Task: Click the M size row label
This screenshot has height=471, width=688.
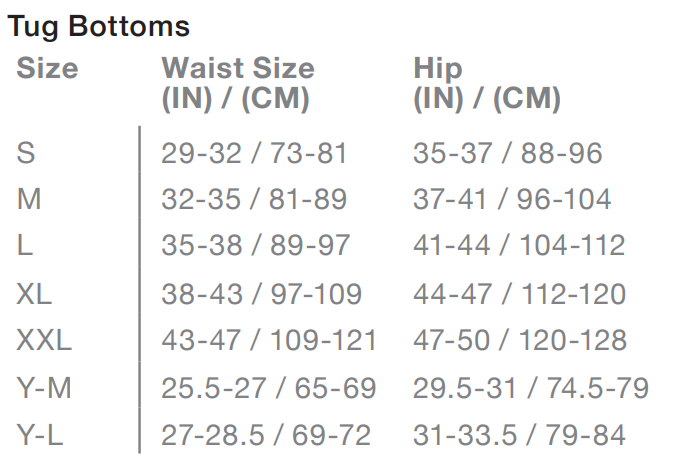Action: click(29, 200)
